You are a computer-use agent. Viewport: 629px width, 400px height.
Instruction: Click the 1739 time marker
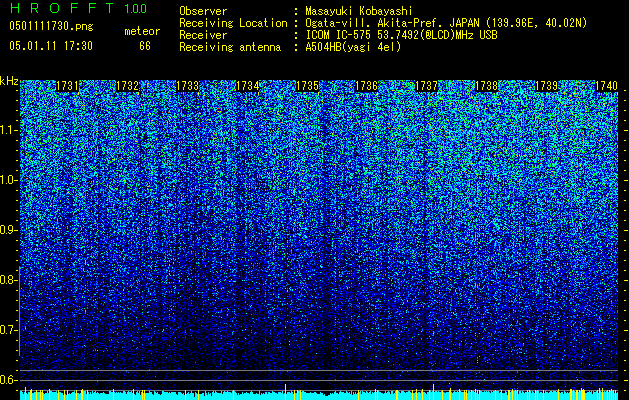click(547, 86)
